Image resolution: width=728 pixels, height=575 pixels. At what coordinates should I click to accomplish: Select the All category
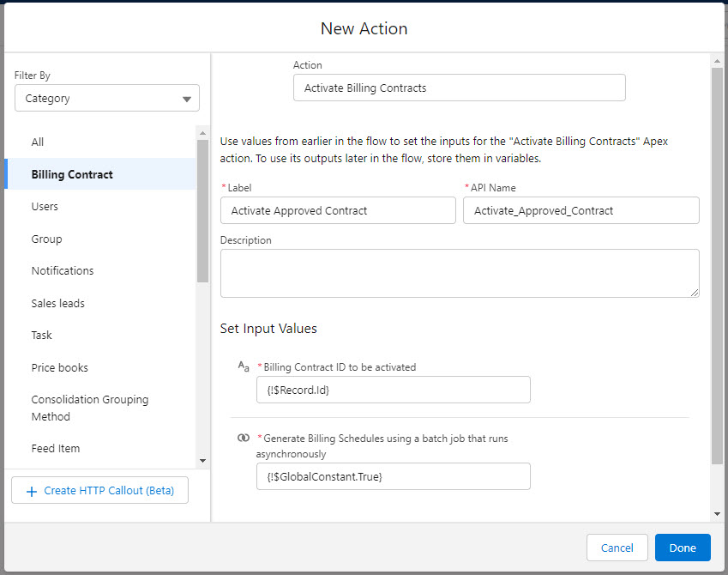click(x=38, y=142)
